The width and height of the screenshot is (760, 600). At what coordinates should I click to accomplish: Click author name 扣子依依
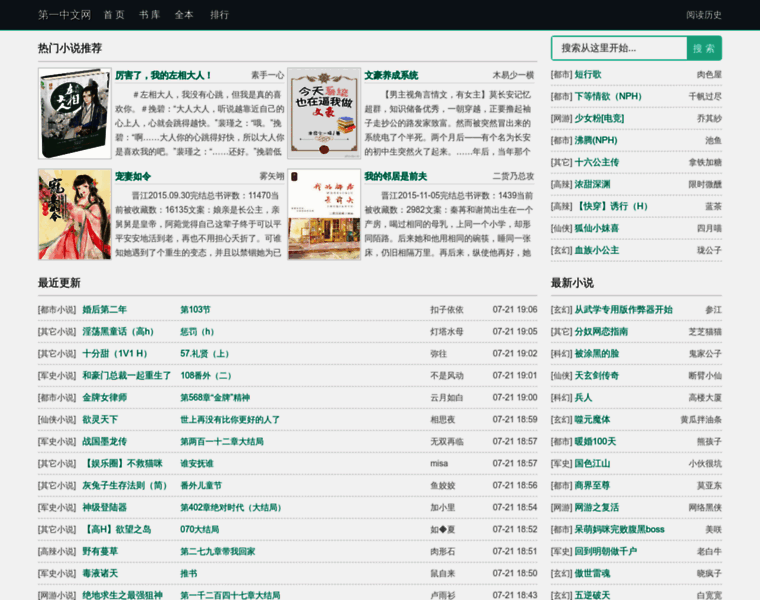tap(447, 310)
